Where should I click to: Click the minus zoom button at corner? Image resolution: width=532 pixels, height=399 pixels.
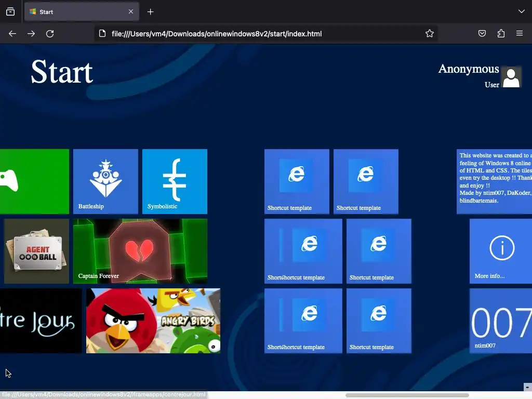(528, 387)
